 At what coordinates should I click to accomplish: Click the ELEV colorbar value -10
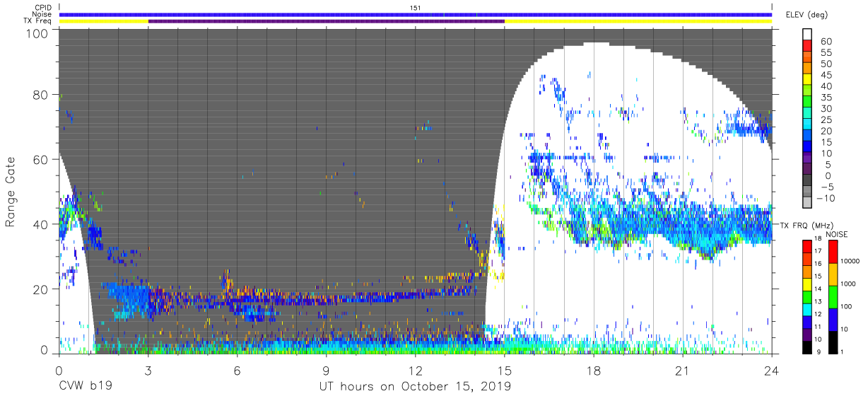824,198
